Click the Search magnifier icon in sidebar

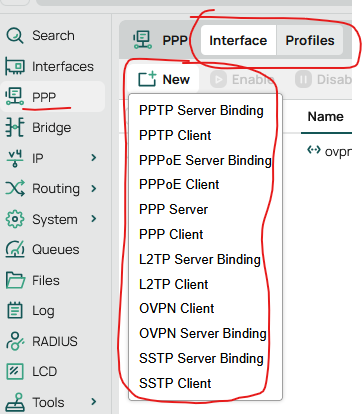click(15, 35)
